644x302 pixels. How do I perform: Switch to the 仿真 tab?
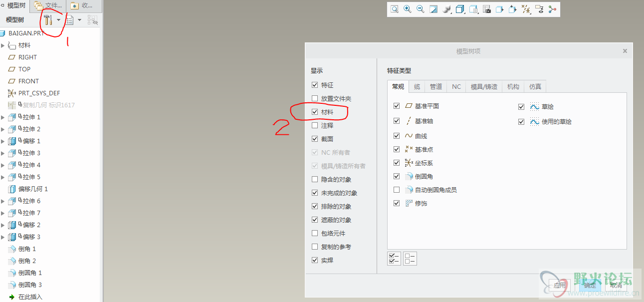tap(535, 87)
